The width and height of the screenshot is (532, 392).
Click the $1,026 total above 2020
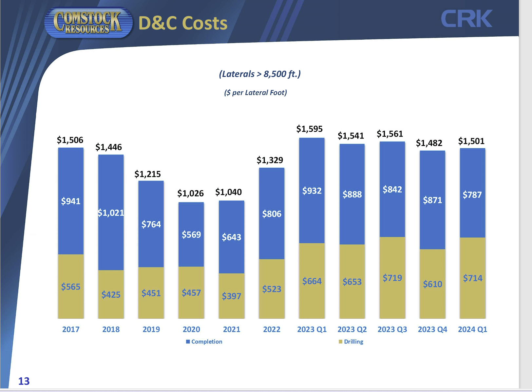coord(191,193)
